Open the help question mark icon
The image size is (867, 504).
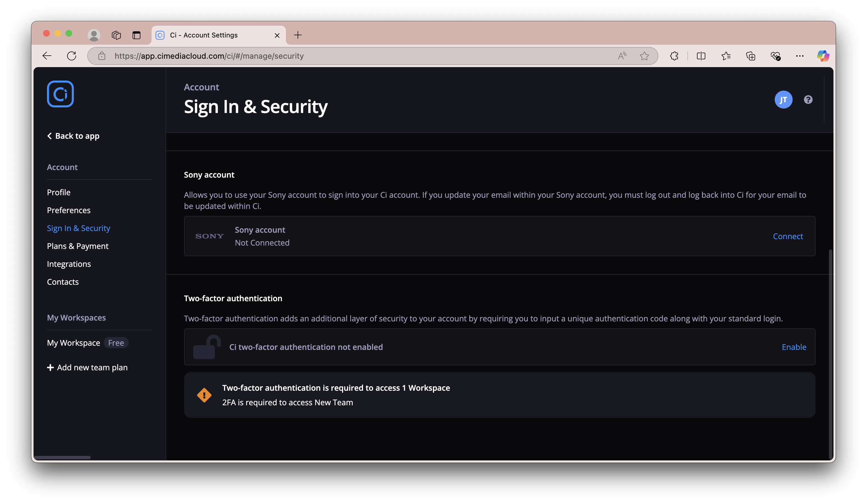click(x=808, y=100)
